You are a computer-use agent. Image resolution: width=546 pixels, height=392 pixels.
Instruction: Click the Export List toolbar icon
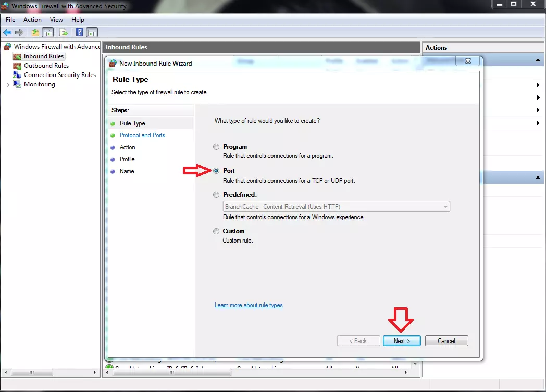(63, 32)
